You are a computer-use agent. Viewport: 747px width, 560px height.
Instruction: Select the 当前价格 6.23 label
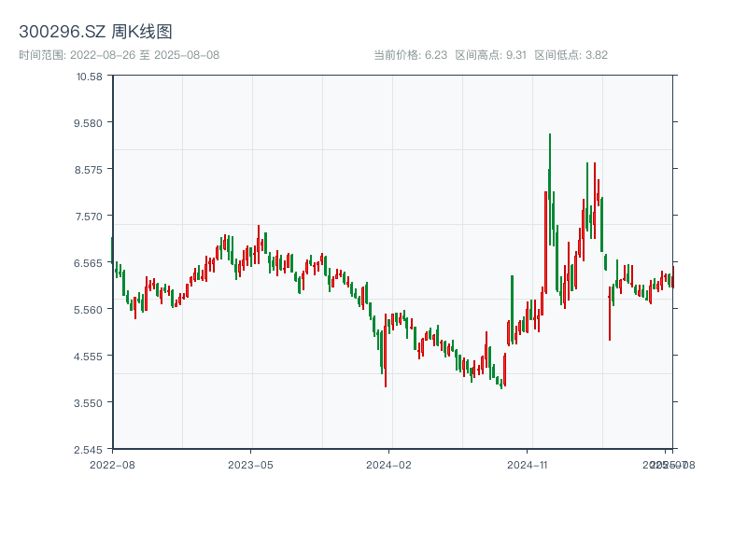click(410, 55)
